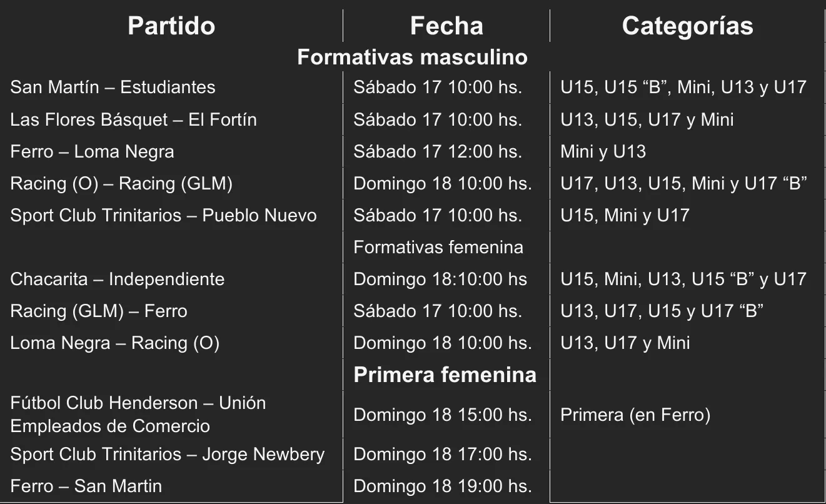Image resolution: width=826 pixels, height=504 pixels.
Task: Click the "Formativas masculino" section heading
Action: pos(412,57)
